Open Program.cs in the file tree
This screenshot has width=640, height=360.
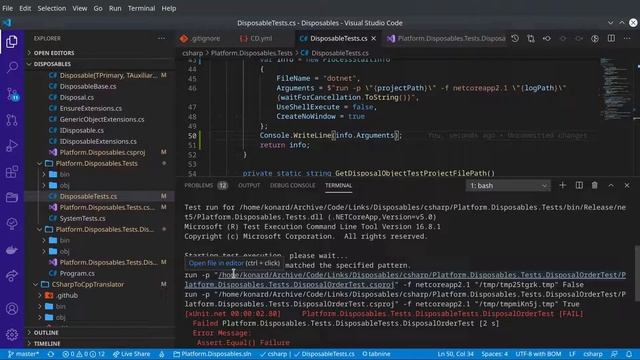(x=77, y=273)
